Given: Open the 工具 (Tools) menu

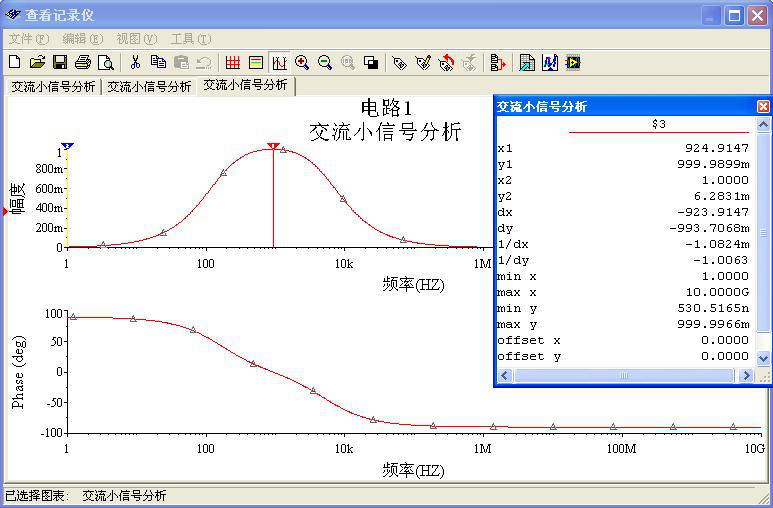Looking at the screenshot, I should click(x=190, y=39).
